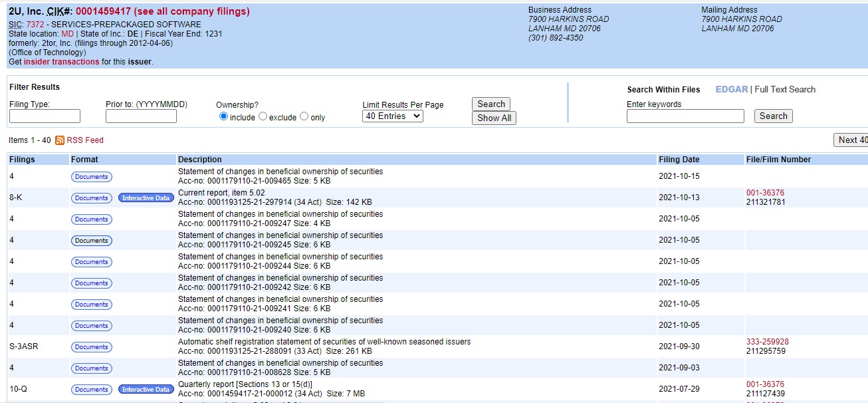Open the RSS Feed text link
The height and width of the screenshot is (403, 868).
pos(85,140)
